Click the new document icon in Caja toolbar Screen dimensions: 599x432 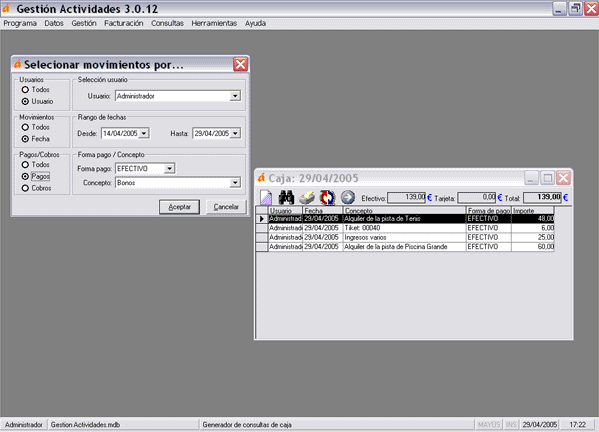(x=266, y=197)
